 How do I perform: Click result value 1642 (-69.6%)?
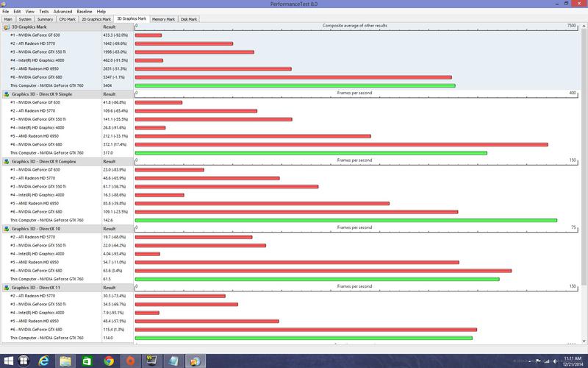pyautogui.click(x=115, y=43)
